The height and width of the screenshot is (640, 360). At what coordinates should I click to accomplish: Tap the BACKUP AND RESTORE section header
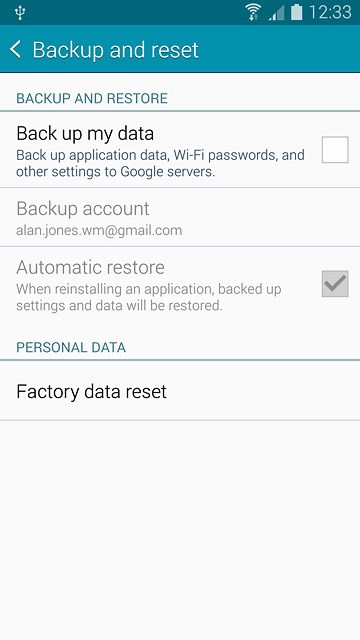[92, 98]
